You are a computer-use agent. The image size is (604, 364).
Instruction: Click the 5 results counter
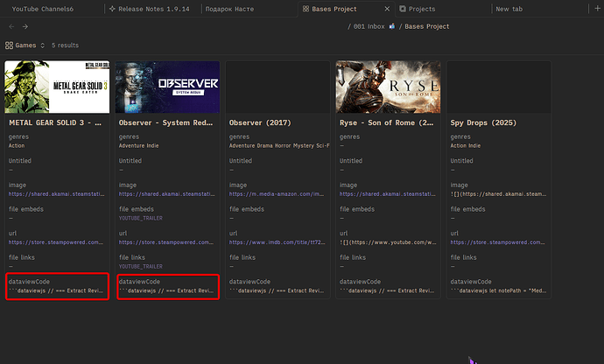coord(65,45)
